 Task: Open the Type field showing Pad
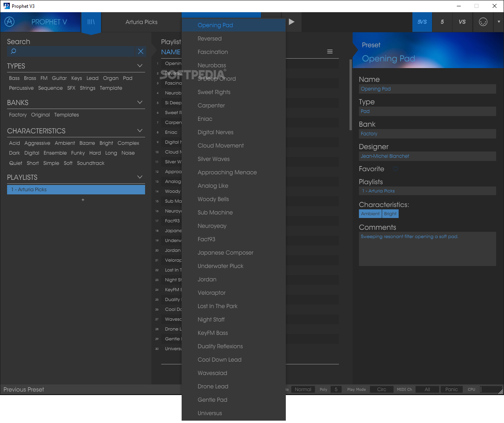click(x=427, y=111)
